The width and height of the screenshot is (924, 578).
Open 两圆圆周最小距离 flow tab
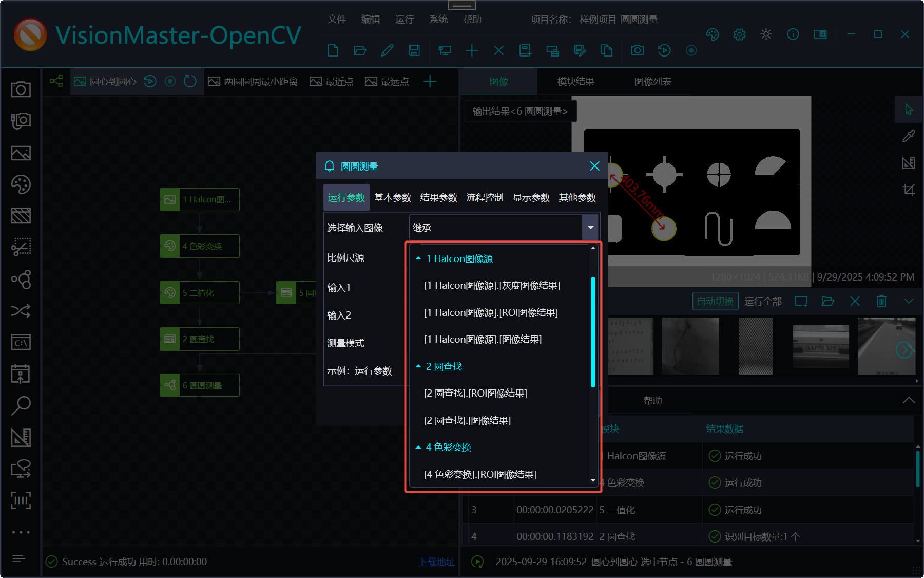(x=253, y=82)
